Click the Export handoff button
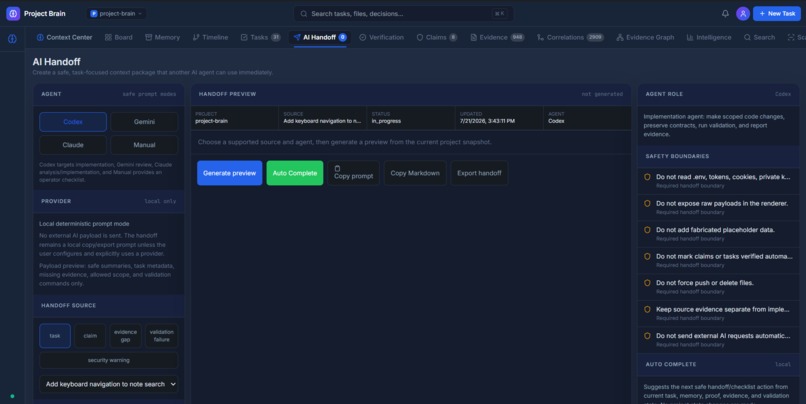Screen dimensions: 806x404 coord(479,173)
